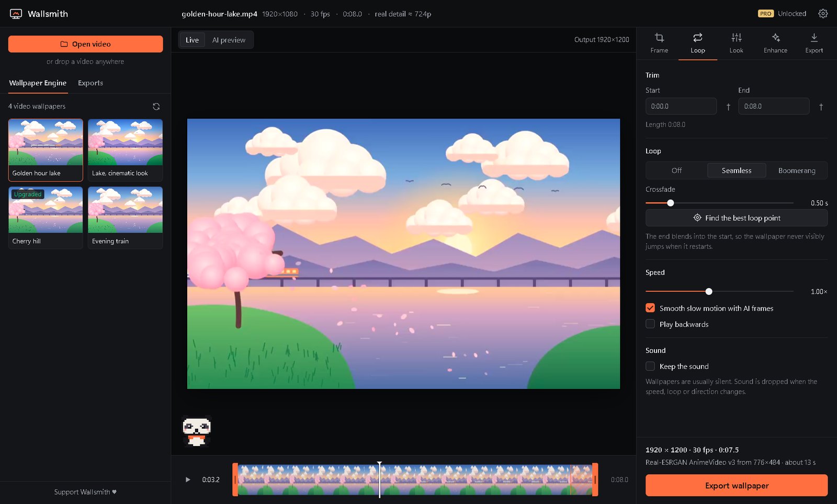Image resolution: width=837 pixels, height=504 pixels.
Task: Go to the Export tab
Action: [x=814, y=43]
